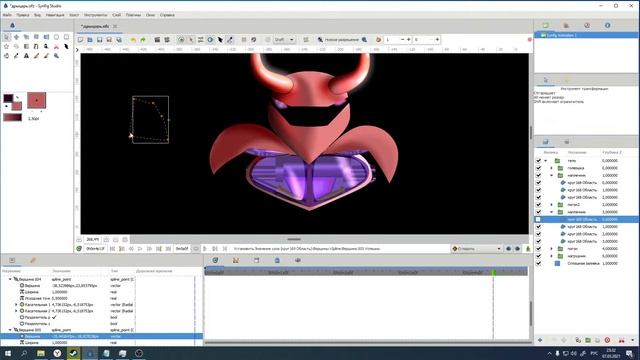Select the Polygon tool

(x=16, y=47)
